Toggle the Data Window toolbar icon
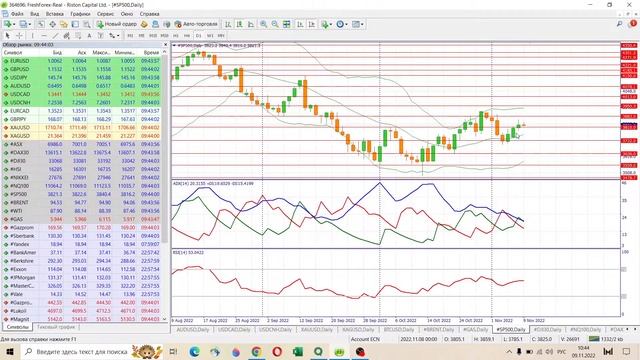This screenshot has width=640, height=360. [53, 24]
